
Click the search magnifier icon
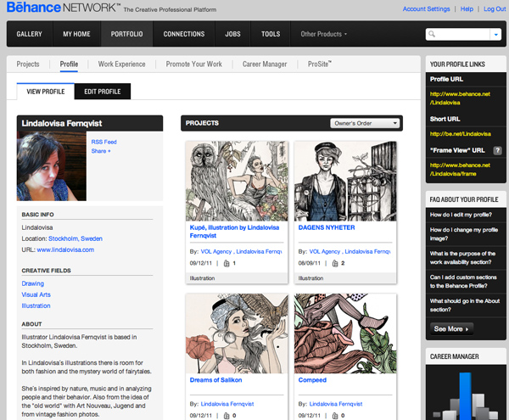pyautogui.click(x=432, y=34)
